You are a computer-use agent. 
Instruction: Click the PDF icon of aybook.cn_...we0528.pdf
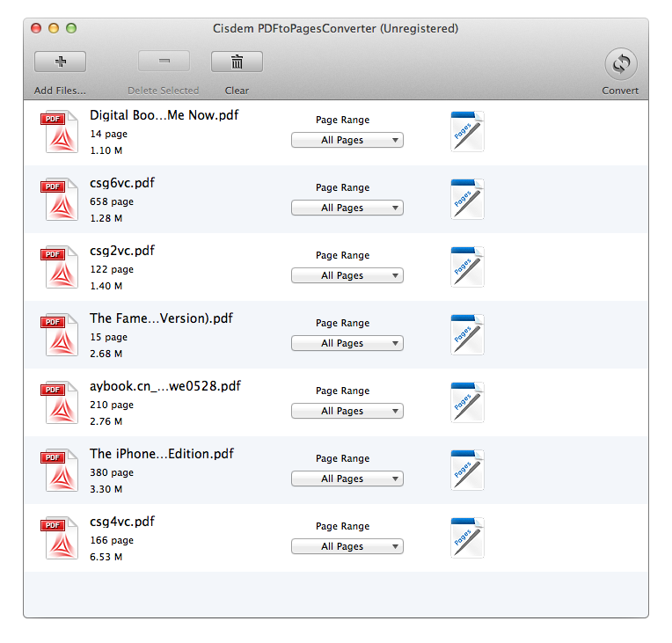tap(60, 403)
